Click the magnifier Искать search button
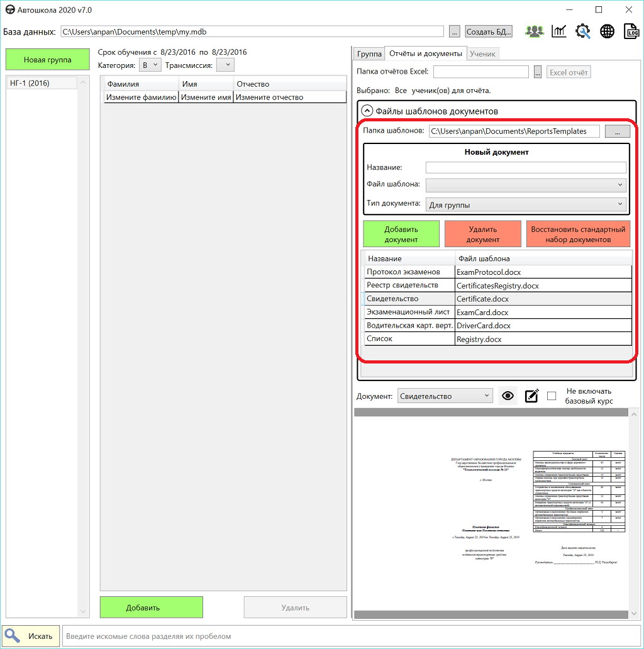This screenshot has height=649, width=644. [x=31, y=636]
